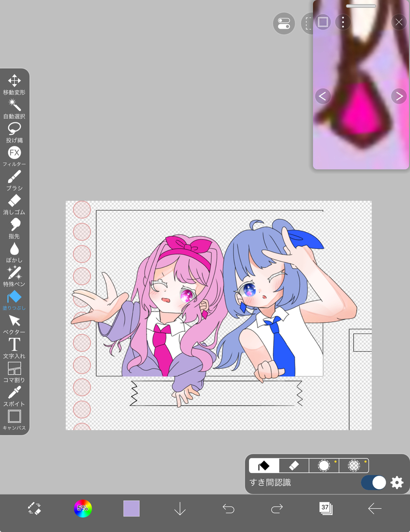Open fill settings gear
Image resolution: width=410 pixels, height=532 pixels.
[x=397, y=482]
